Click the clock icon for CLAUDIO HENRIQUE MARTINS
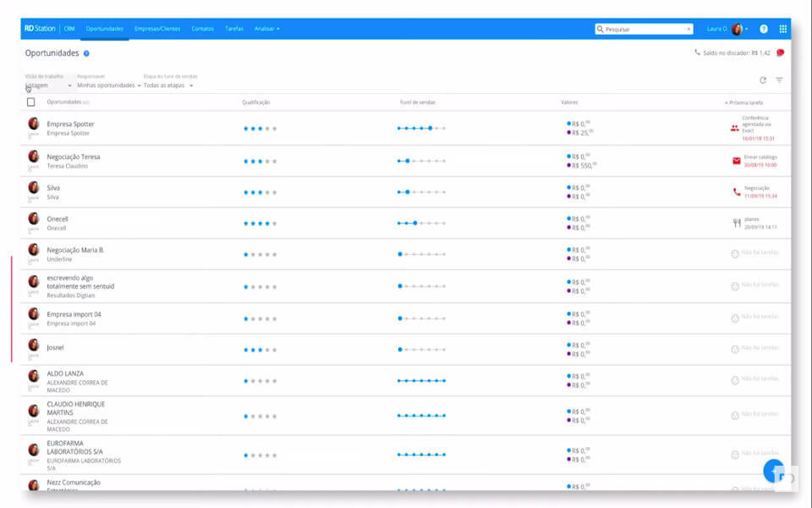 [735, 416]
